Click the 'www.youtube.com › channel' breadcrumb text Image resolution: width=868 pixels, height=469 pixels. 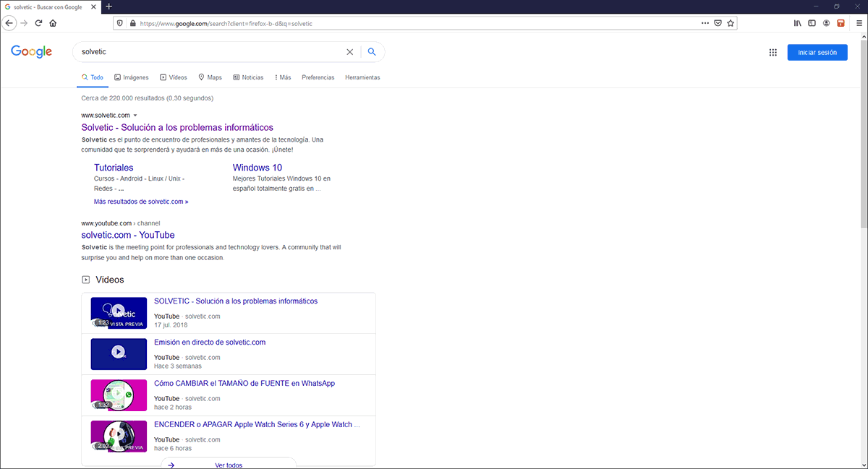[x=120, y=223]
